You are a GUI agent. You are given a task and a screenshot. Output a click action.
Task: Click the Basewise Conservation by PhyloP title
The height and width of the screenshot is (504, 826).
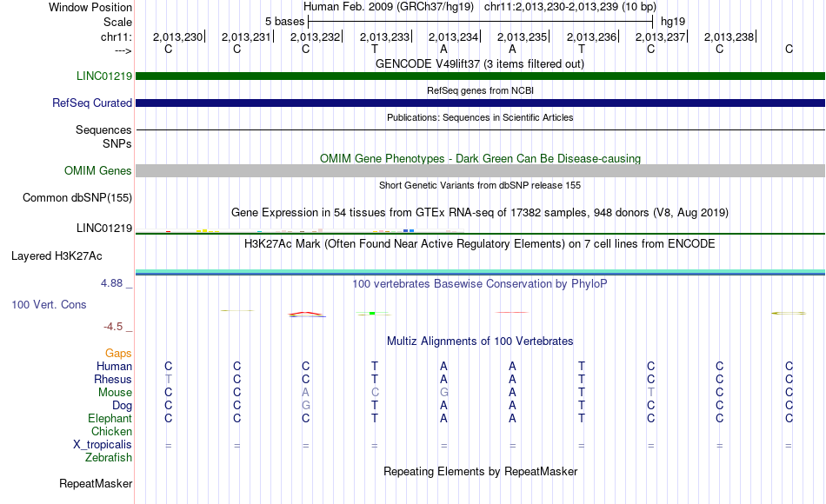click(480, 284)
